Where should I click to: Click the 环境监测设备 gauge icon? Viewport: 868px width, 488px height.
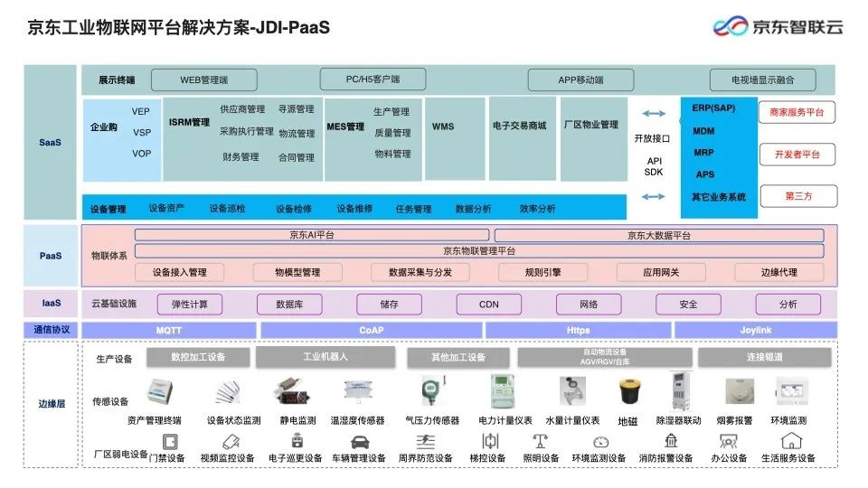600,443
